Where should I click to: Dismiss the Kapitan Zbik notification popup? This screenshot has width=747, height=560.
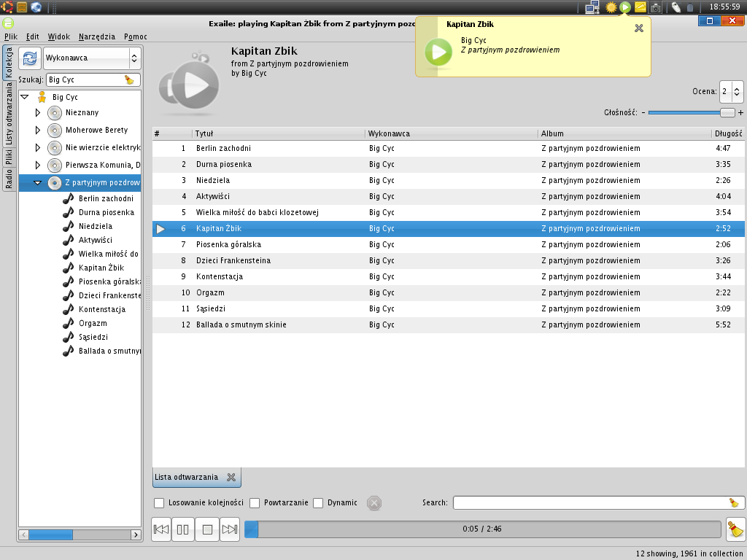click(639, 28)
